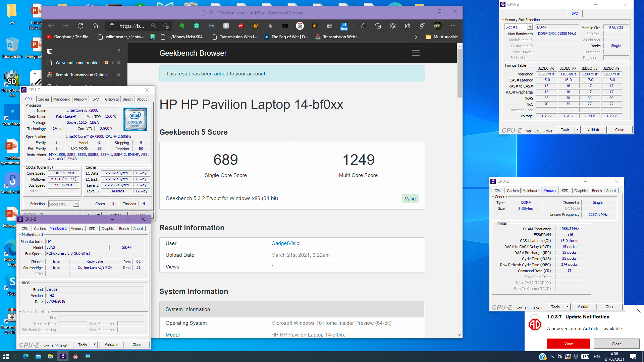644x362 pixels.
Task: Add page to favorites star icon
Action: [166, 26]
